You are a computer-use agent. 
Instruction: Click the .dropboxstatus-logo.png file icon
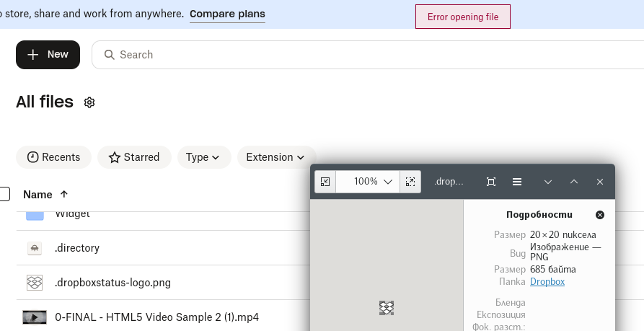coord(35,283)
